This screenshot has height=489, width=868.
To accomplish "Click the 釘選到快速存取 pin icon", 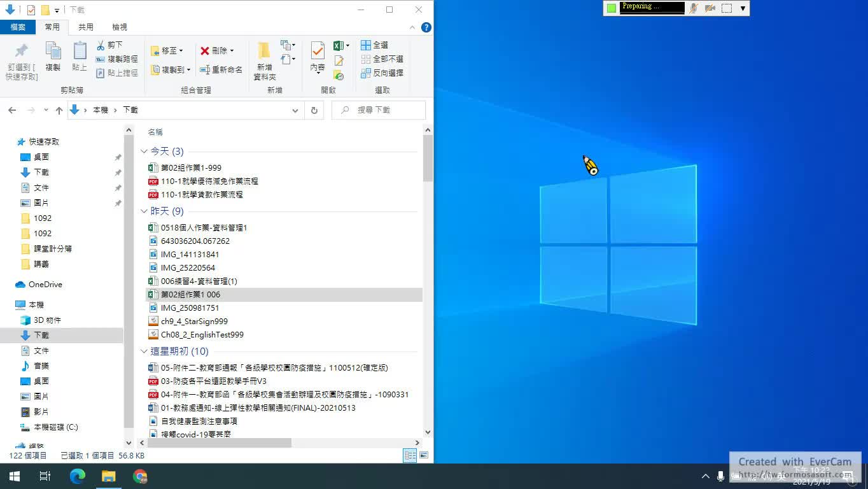I will coord(22,51).
